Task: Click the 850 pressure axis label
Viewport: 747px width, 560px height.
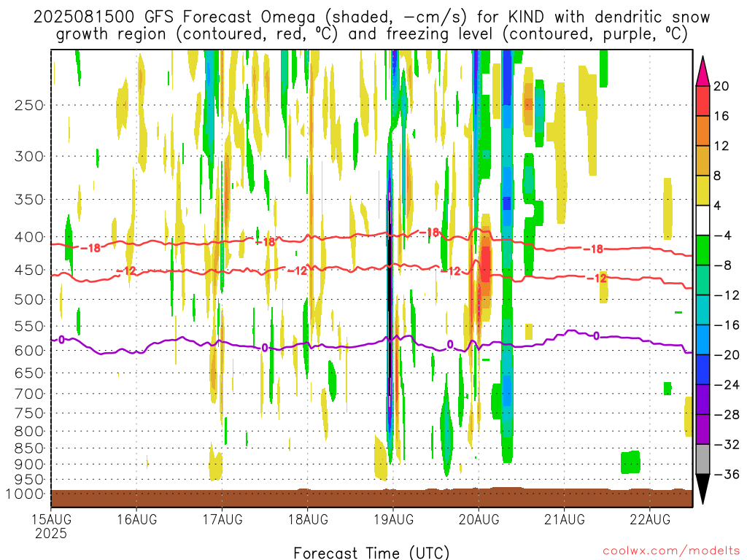Action: pos(29,448)
